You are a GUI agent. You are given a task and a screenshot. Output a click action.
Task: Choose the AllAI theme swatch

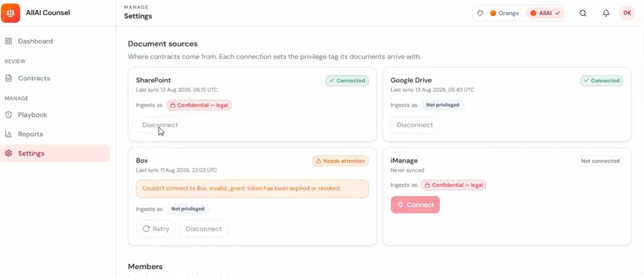(x=545, y=13)
